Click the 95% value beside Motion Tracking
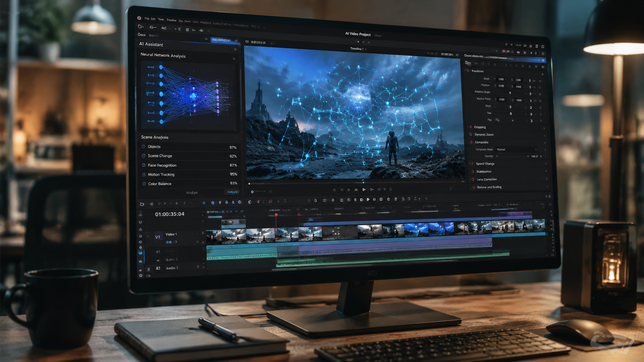The height and width of the screenshot is (362, 644). 233,174
